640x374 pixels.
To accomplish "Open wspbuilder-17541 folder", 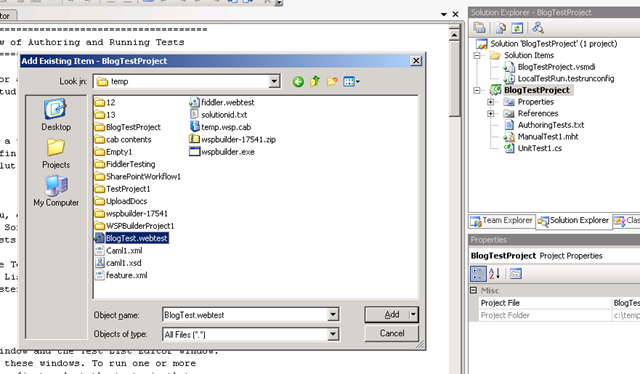I will tap(131, 214).
